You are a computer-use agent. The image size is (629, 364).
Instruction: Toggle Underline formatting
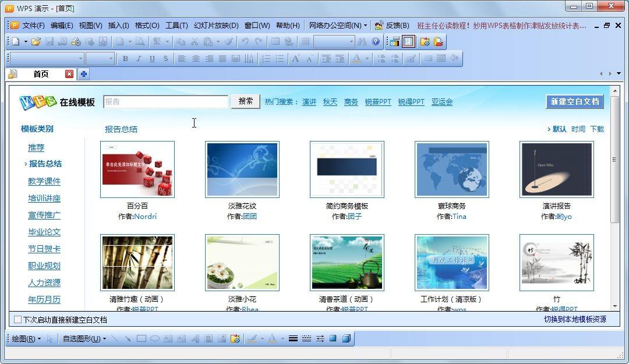[152, 59]
